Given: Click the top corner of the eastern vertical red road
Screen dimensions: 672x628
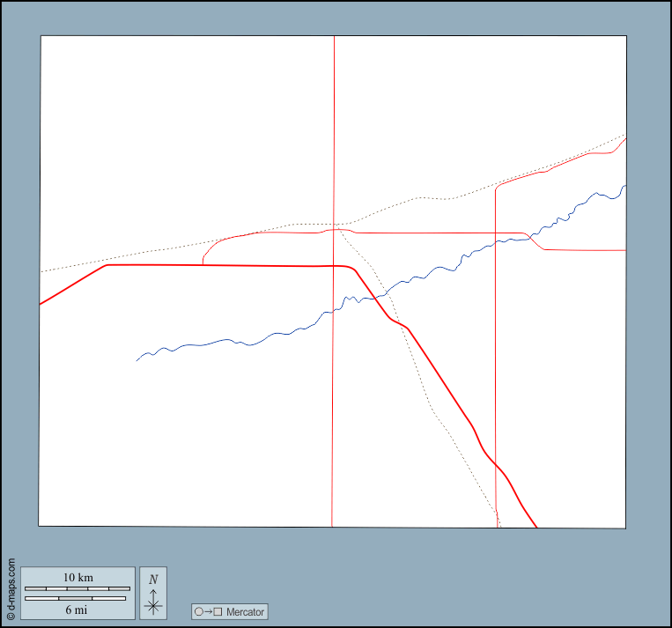Looking at the screenshot, I should [x=498, y=187].
